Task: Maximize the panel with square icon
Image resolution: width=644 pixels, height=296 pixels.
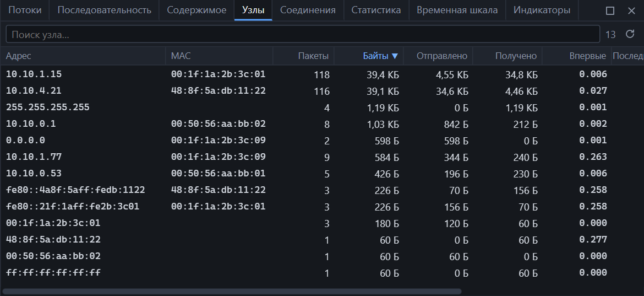Action: pyautogui.click(x=610, y=10)
